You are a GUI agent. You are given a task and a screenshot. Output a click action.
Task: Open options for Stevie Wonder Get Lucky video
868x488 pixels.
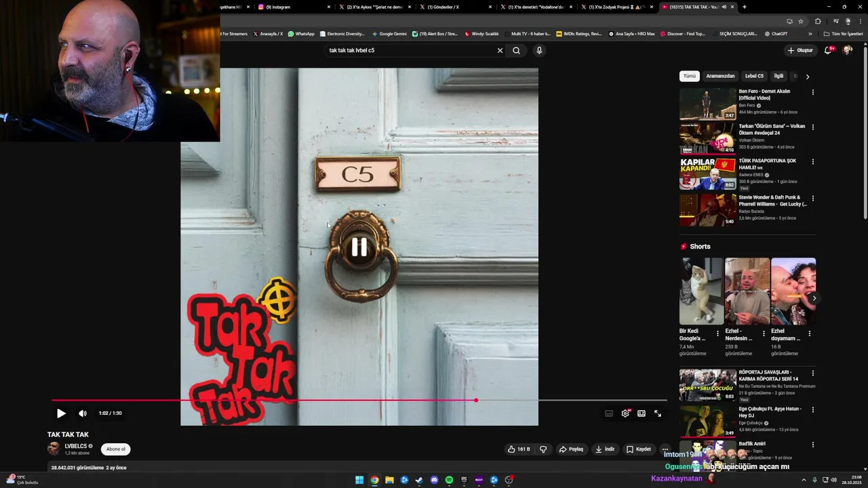(813, 199)
